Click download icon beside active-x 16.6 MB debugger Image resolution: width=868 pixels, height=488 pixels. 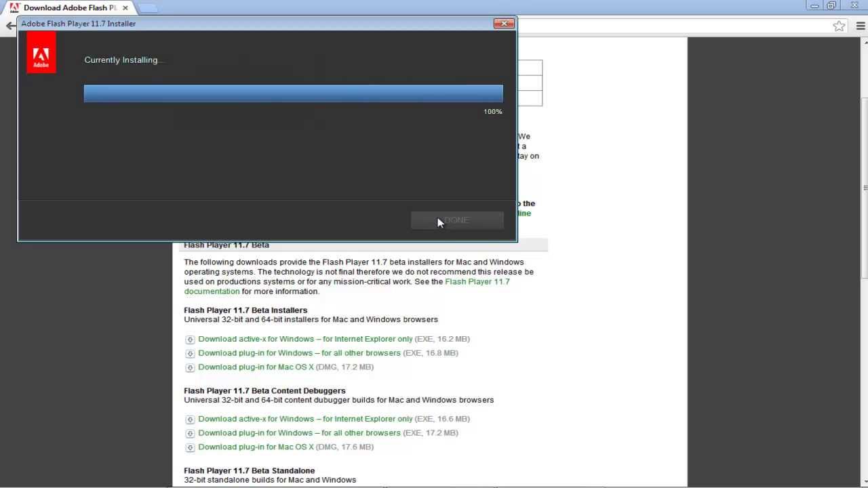click(190, 420)
